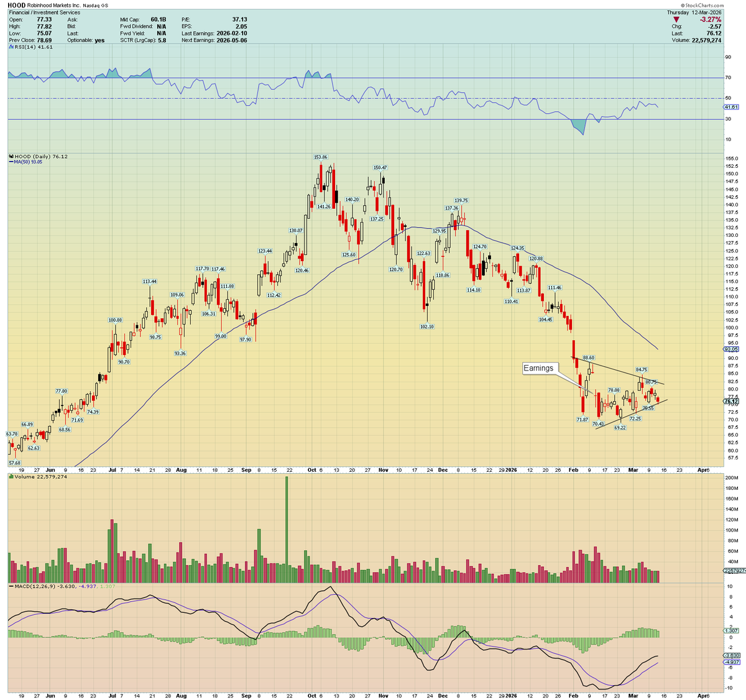This screenshot has height=700, width=746.
Task: Click the 80.75 price label
Action: [651, 382]
